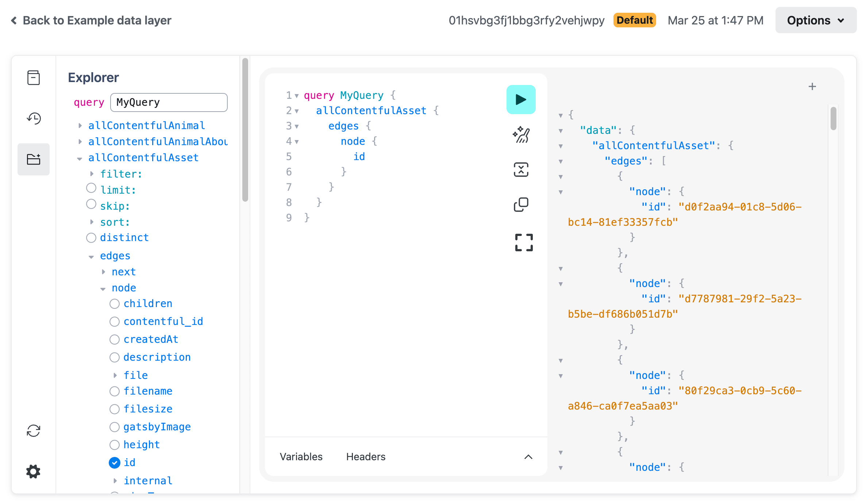
Task: Click the "d0f2aa94-01c8-5d06-" id value
Action: point(740,207)
